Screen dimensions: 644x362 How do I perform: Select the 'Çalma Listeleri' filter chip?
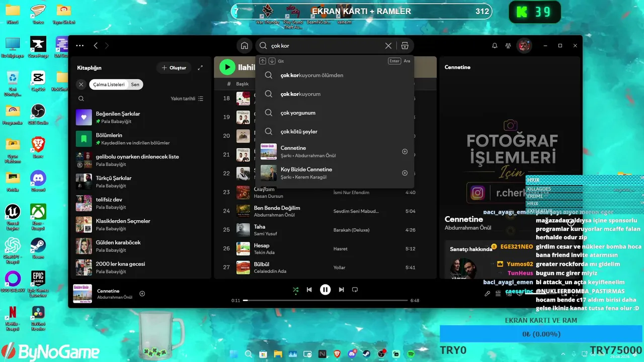pos(109,84)
